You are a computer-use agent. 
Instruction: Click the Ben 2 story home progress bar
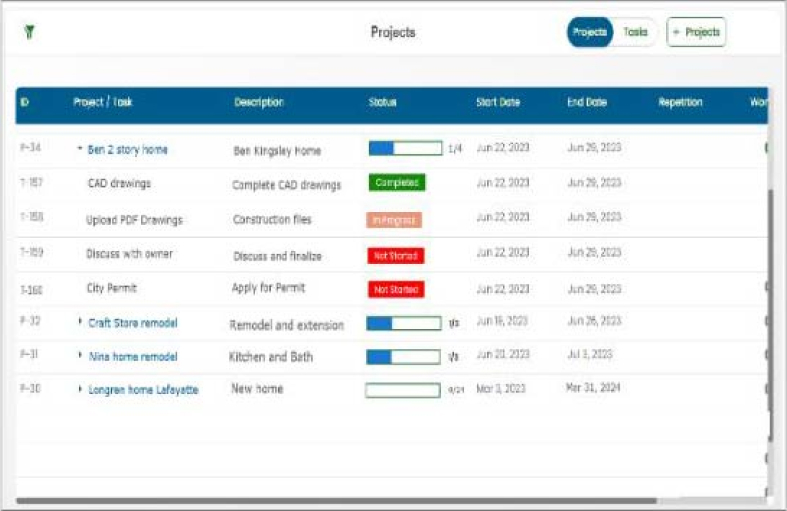tap(405, 149)
